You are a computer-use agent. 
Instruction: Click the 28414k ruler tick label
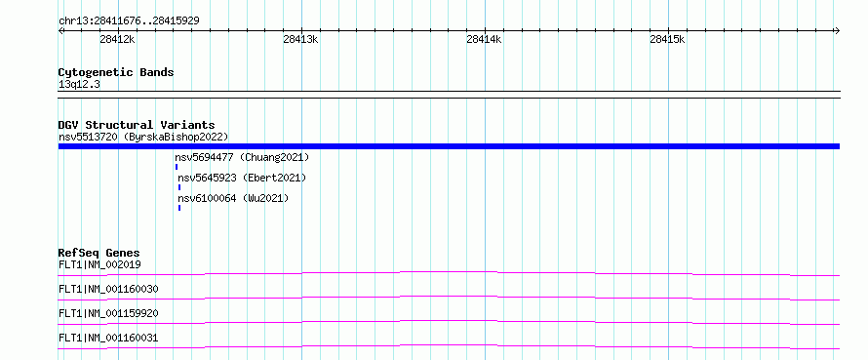point(484,39)
